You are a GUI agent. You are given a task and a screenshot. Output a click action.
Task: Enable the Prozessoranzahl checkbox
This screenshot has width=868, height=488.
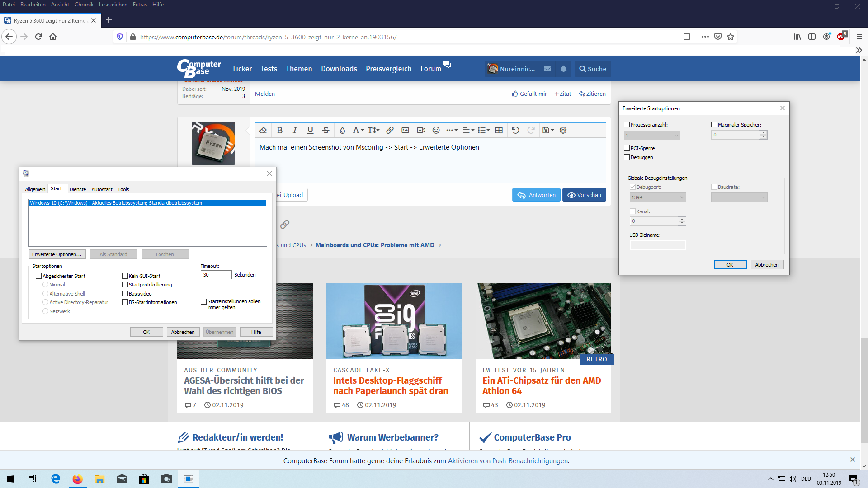(627, 125)
